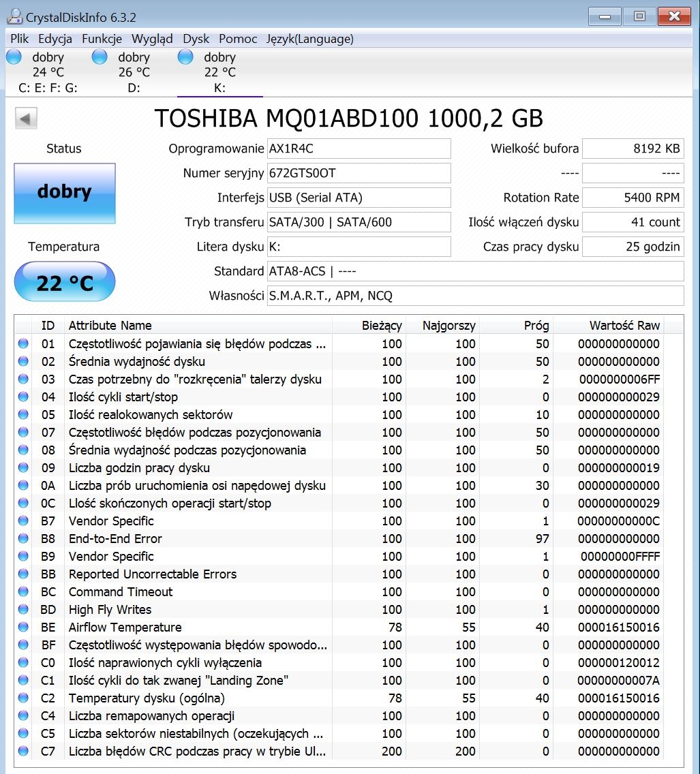Click the 22 °C temperature button

pyautogui.click(x=65, y=281)
